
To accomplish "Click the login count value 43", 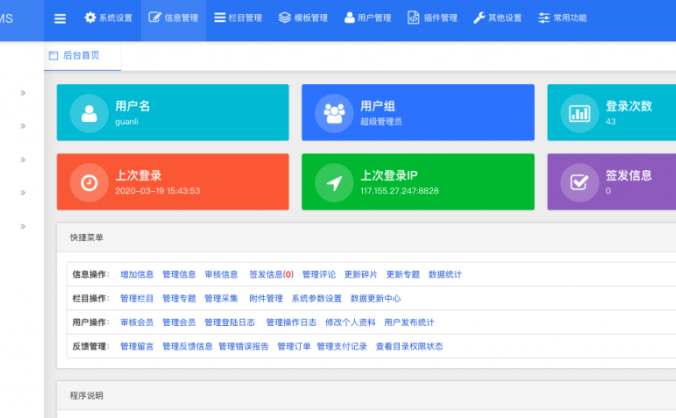I will click(x=610, y=122).
